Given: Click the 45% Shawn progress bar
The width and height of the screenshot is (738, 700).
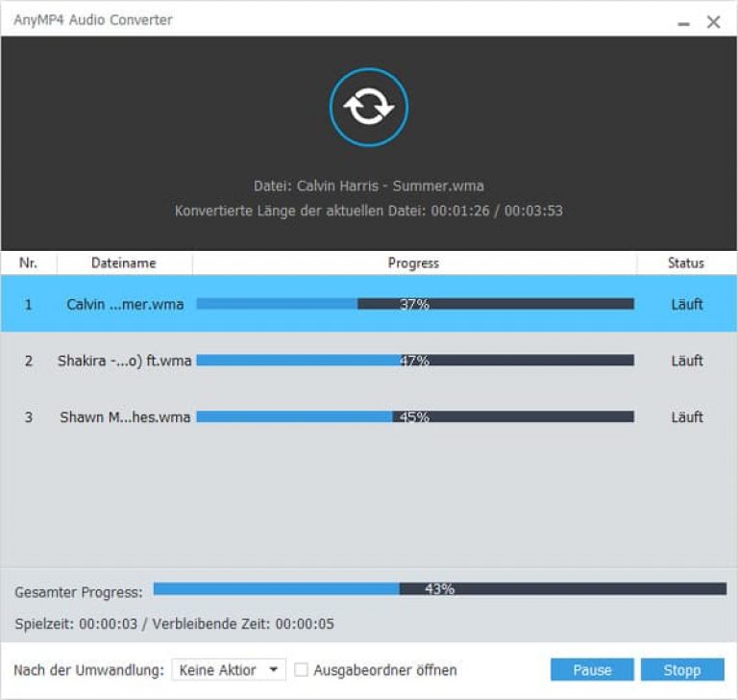Looking at the screenshot, I should click(x=415, y=417).
